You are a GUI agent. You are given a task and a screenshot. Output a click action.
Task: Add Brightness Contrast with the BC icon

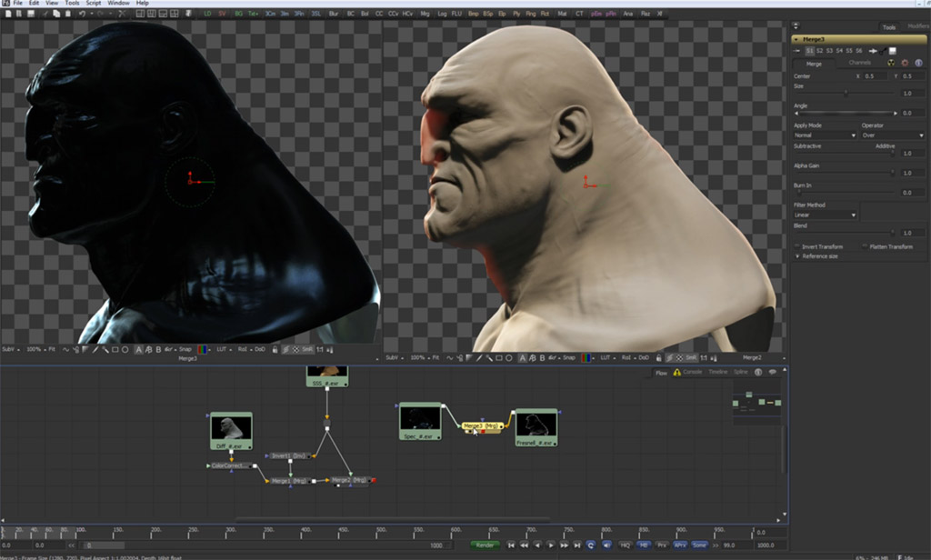(350, 14)
